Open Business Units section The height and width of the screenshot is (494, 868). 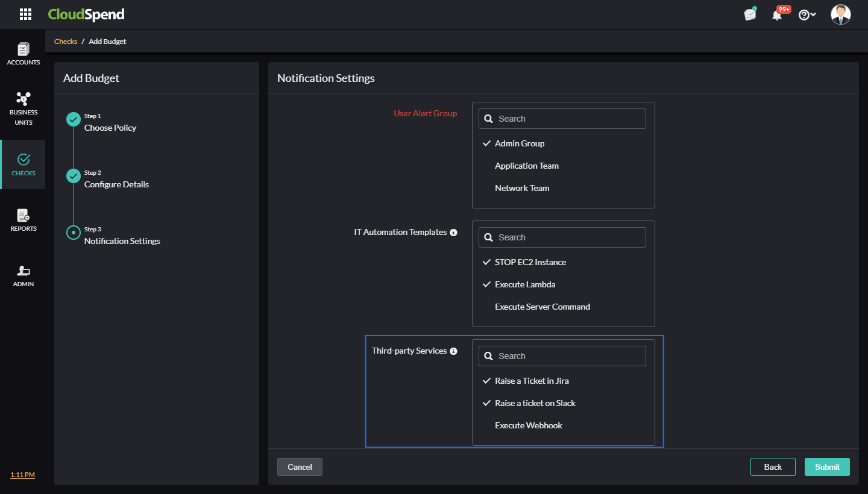(x=24, y=109)
